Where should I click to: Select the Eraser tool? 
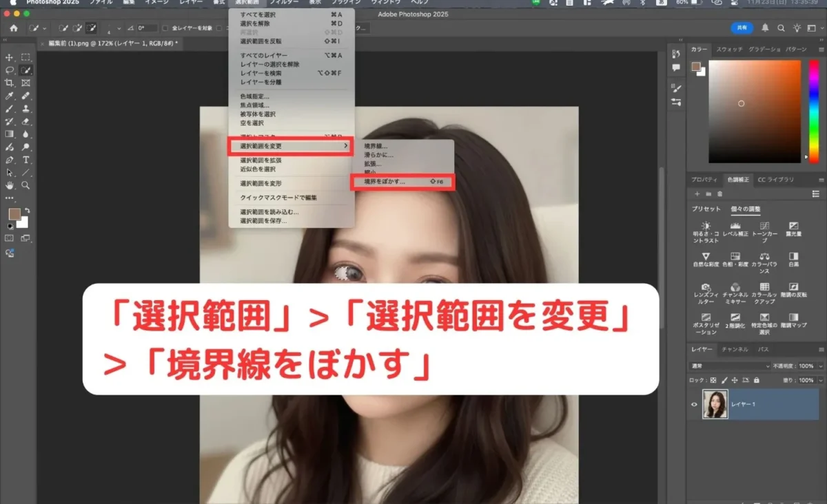(25, 121)
